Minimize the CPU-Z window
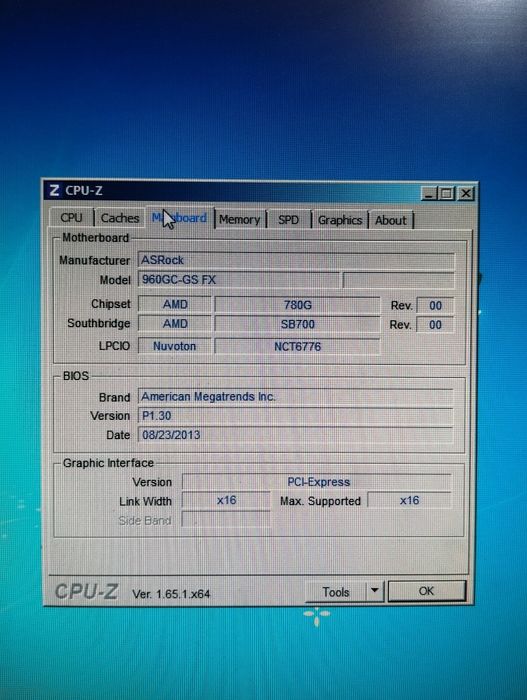Screen dimensions: 527x700 (429, 194)
